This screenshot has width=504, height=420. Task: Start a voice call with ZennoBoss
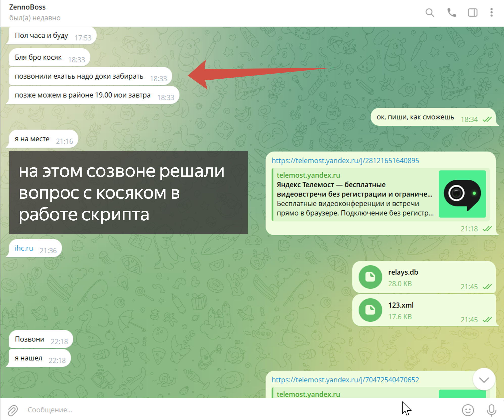(x=451, y=13)
